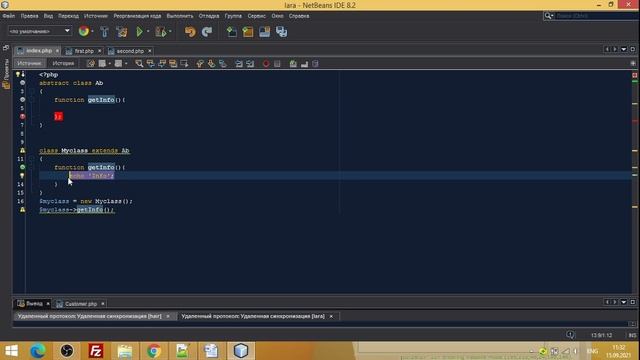Click Next Bookmark icon in editor toolbar
The width and height of the screenshot is (640, 360).
pyautogui.click(x=211, y=64)
